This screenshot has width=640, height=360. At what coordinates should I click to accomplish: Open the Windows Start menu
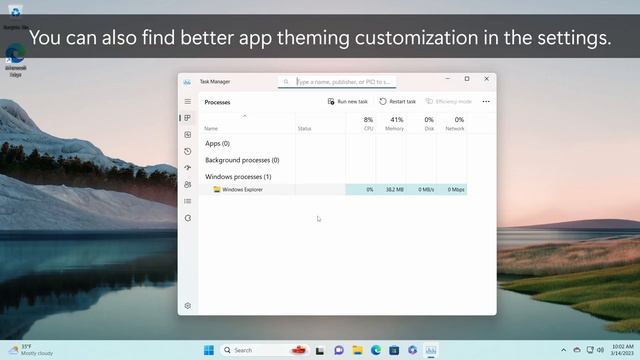click(x=209, y=350)
